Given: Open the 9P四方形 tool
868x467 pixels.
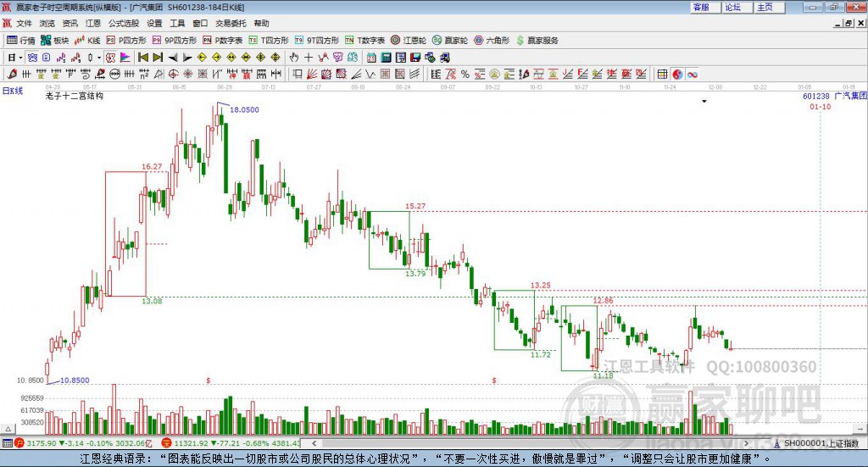Looking at the screenshot, I should tap(175, 41).
